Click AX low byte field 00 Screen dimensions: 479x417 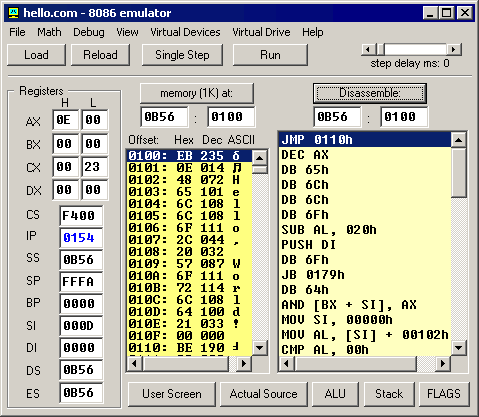tap(95, 120)
